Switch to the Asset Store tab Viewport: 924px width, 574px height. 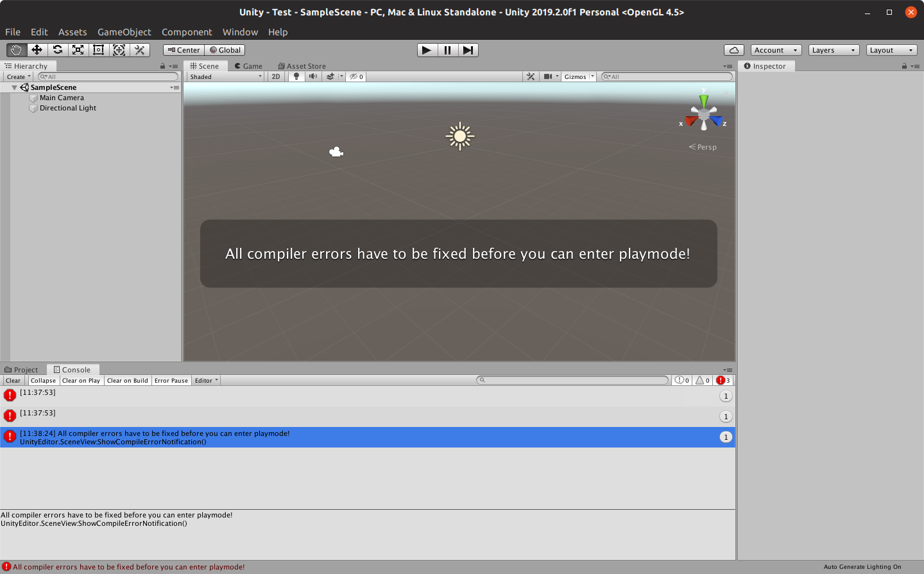(x=302, y=66)
